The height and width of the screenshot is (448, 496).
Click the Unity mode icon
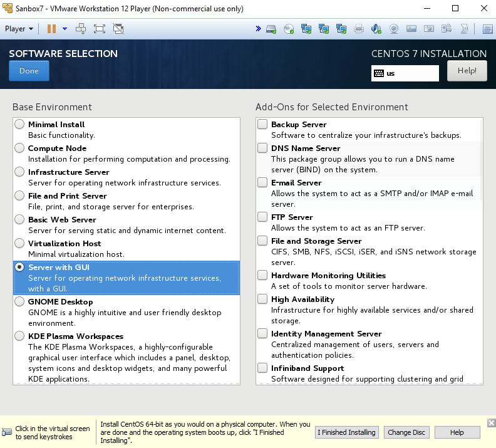tap(118, 29)
